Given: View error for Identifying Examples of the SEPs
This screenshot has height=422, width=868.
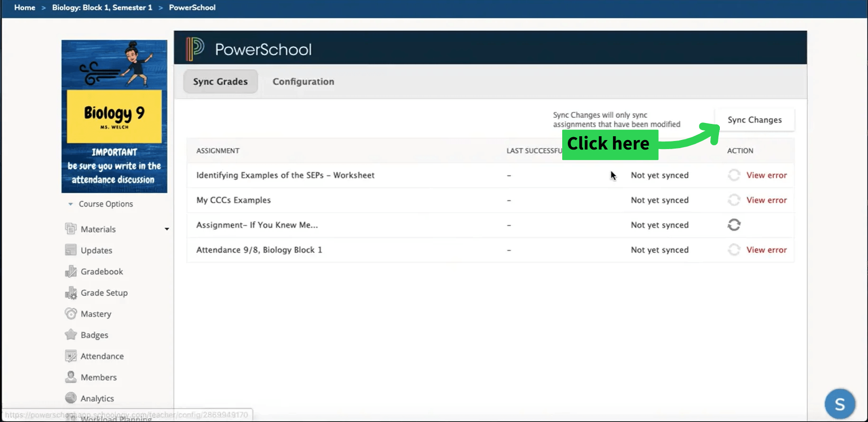Looking at the screenshot, I should 766,175.
